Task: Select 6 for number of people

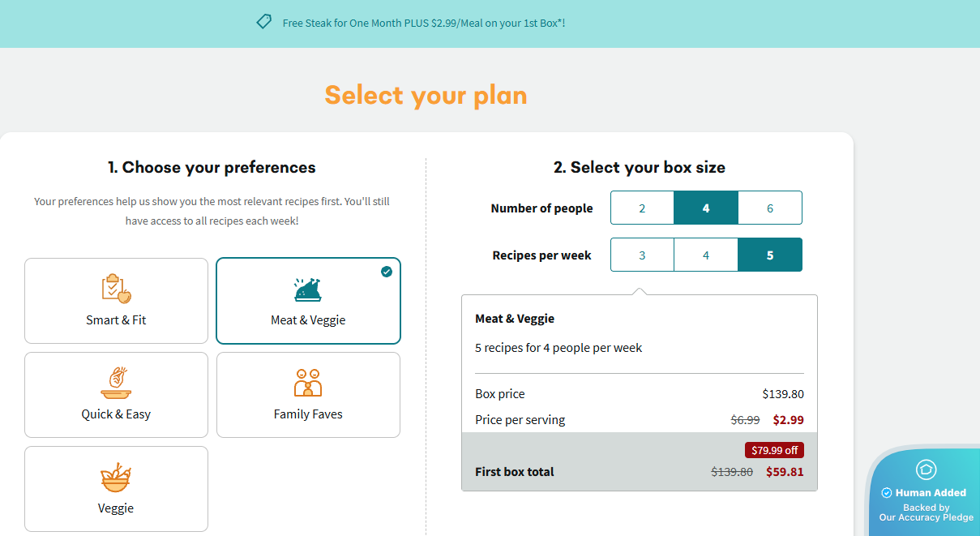Action: click(x=770, y=208)
